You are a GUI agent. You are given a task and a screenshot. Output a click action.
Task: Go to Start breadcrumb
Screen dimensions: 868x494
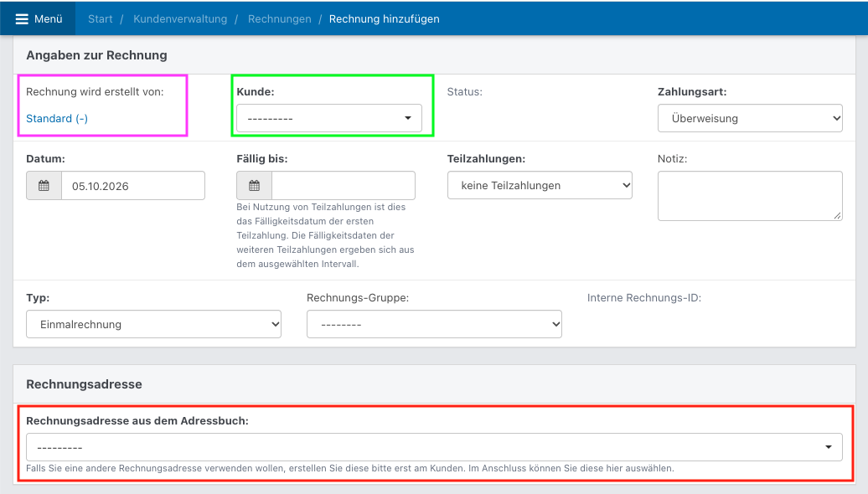click(101, 18)
